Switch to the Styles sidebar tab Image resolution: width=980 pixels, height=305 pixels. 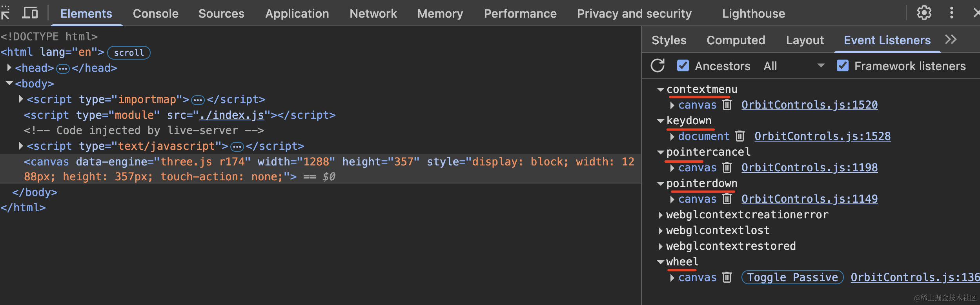[x=669, y=40]
